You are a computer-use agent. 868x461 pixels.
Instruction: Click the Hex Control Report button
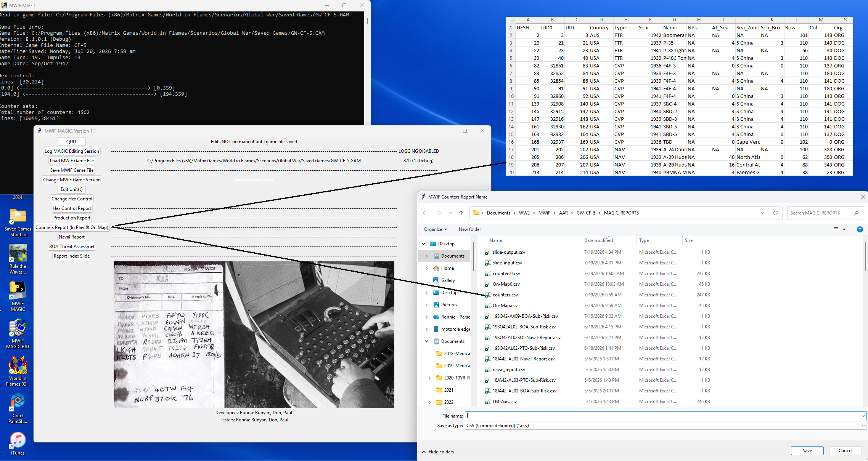tap(72, 208)
